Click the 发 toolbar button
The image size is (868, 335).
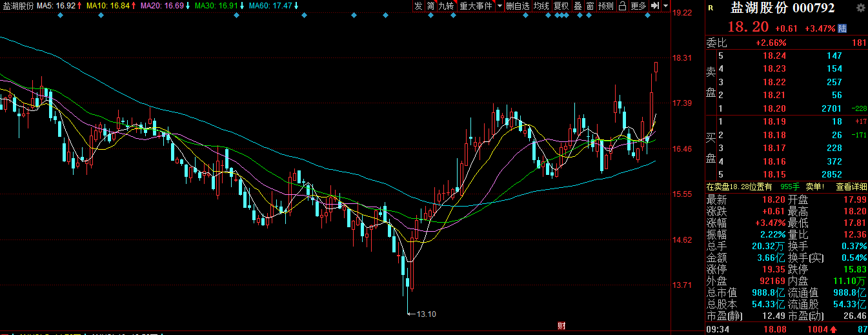point(418,6)
